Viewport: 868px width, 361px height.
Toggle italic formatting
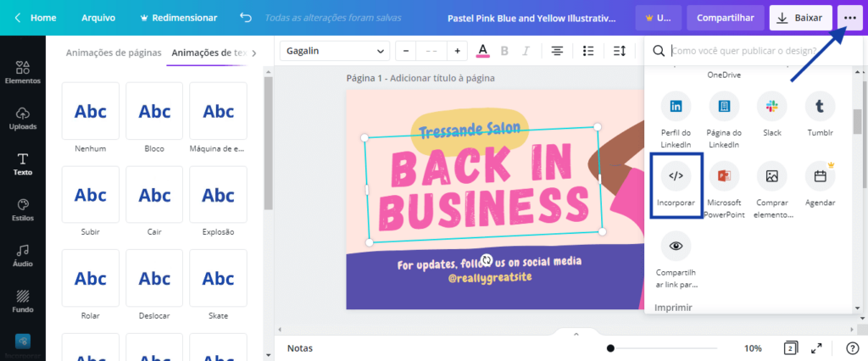(526, 51)
